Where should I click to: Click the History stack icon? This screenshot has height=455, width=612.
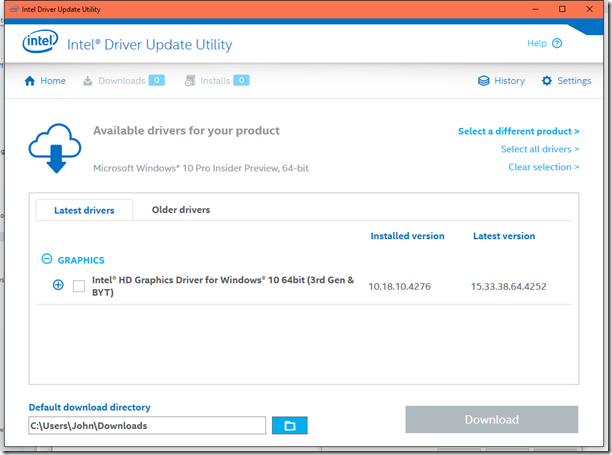click(x=484, y=81)
